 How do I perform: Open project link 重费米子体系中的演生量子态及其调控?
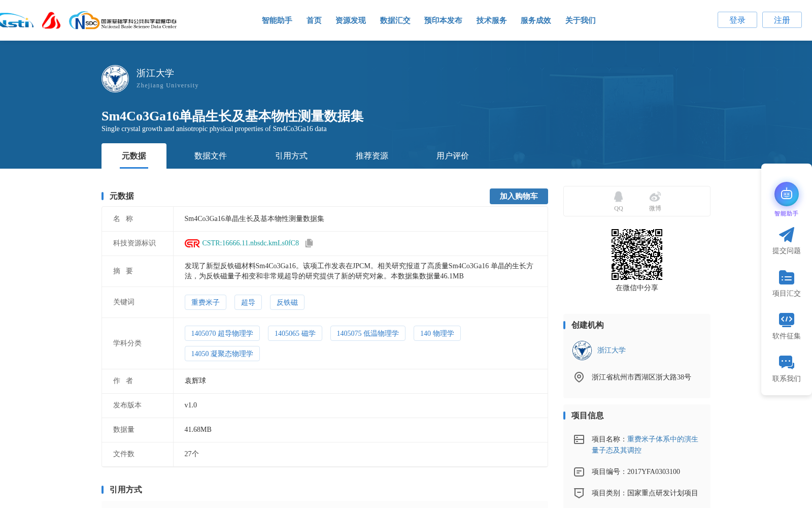645,444
